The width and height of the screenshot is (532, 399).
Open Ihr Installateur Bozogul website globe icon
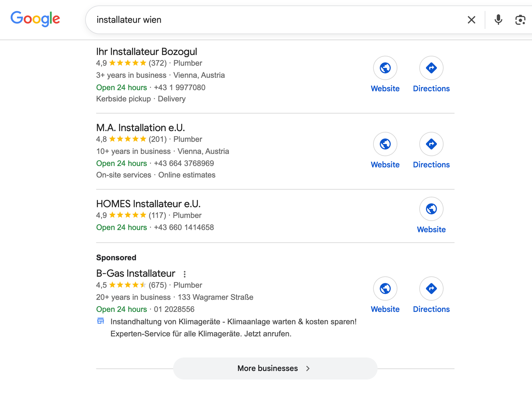(x=385, y=68)
